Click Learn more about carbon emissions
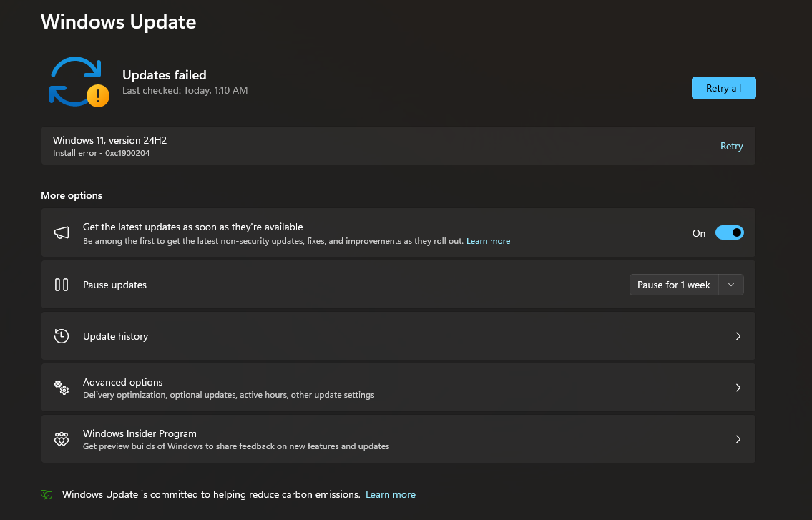The width and height of the screenshot is (812, 520). pyautogui.click(x=391, y=494)
